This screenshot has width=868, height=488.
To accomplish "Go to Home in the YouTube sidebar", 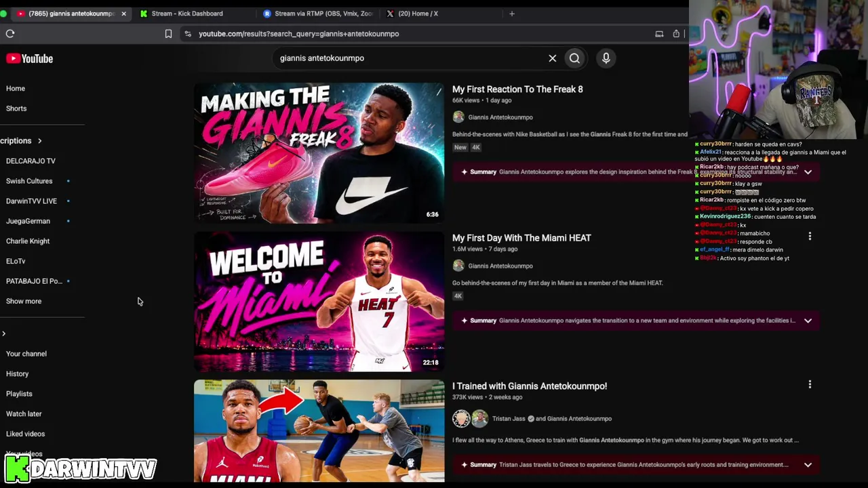I will (16, 89).
